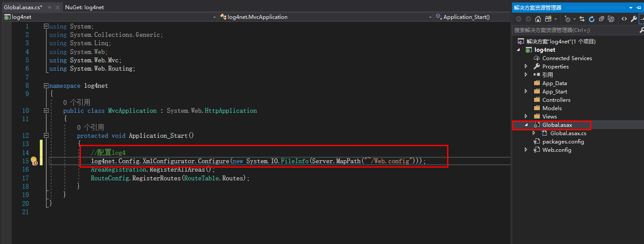644x244 pixels.
Task: Sync with active document arrows icon
Action: click(582, 19)
